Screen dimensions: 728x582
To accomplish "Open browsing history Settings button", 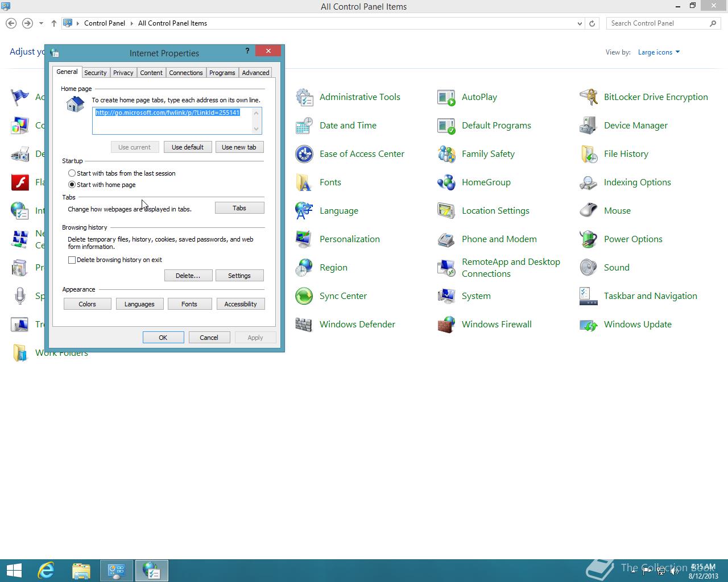I will pos(239,276).
